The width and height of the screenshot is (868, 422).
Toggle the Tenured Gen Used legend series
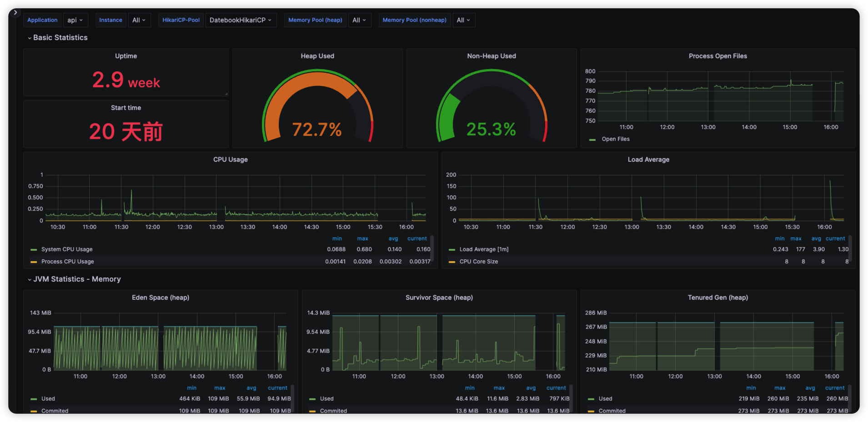[x=606, y=399]
